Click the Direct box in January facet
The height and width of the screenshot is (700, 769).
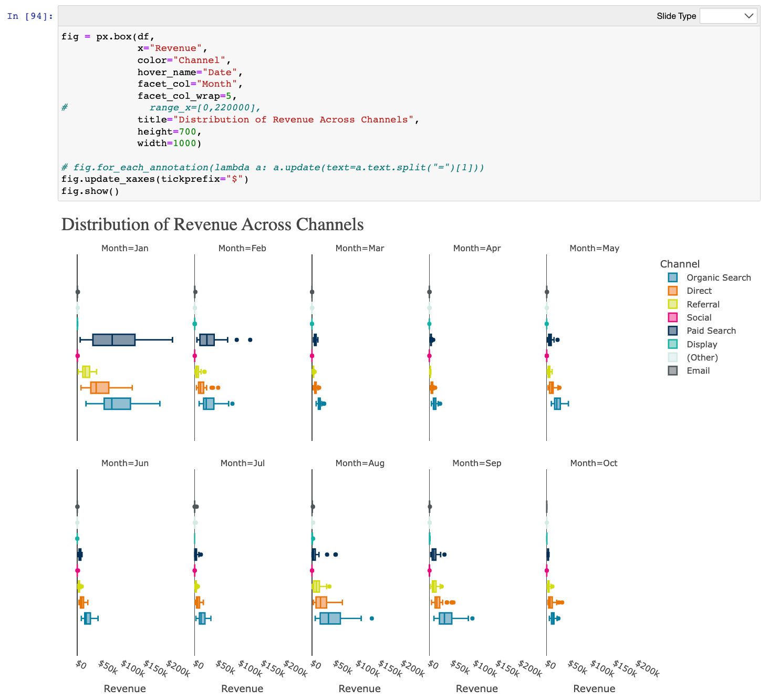point(100,388)
